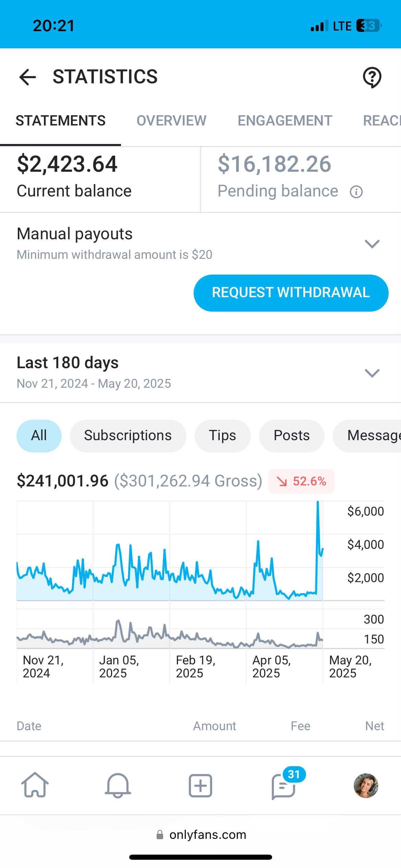Screen dimensions: 401x868
Task: Tap the back arrow icon
Action: pyautogui.click(x=27, y=77)
